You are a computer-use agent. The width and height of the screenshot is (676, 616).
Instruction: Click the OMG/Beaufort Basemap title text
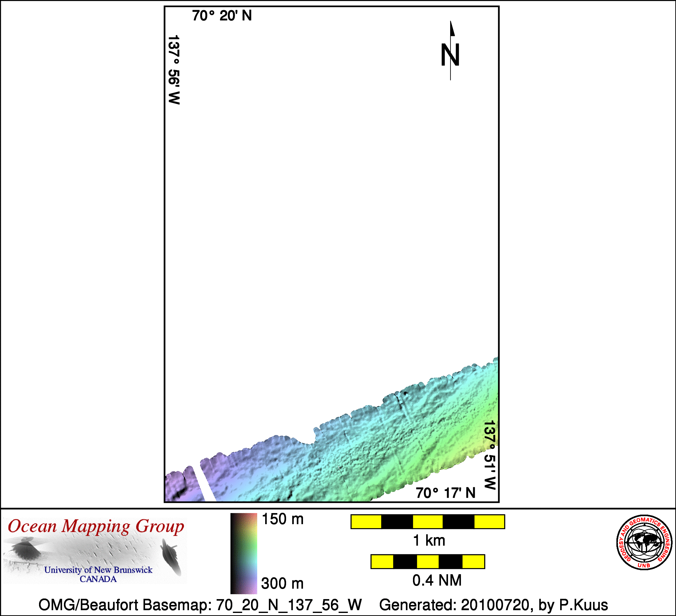tap(200, 605)
